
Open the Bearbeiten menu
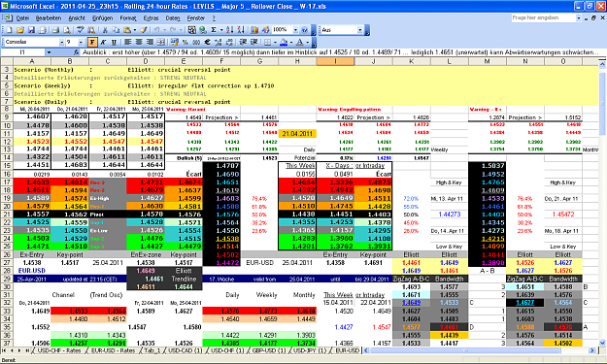(49, 17)
